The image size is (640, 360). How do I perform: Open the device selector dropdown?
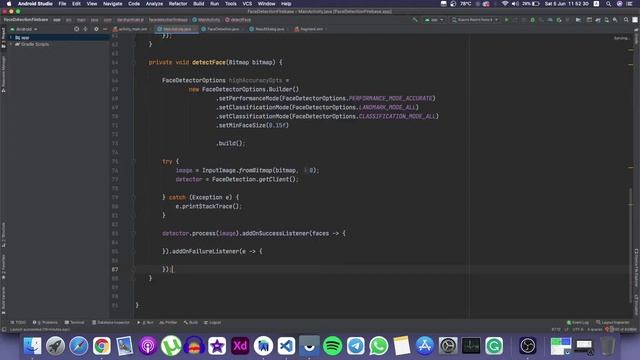pos(475,20)
